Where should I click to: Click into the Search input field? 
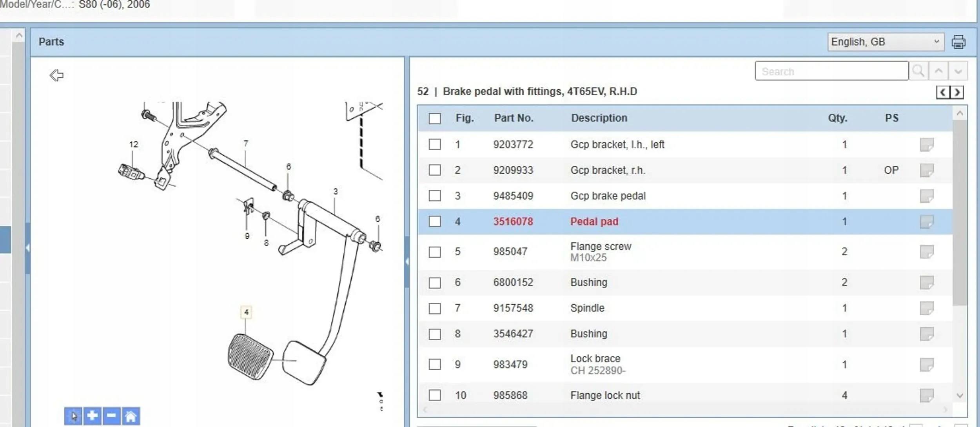click(831, 71)
